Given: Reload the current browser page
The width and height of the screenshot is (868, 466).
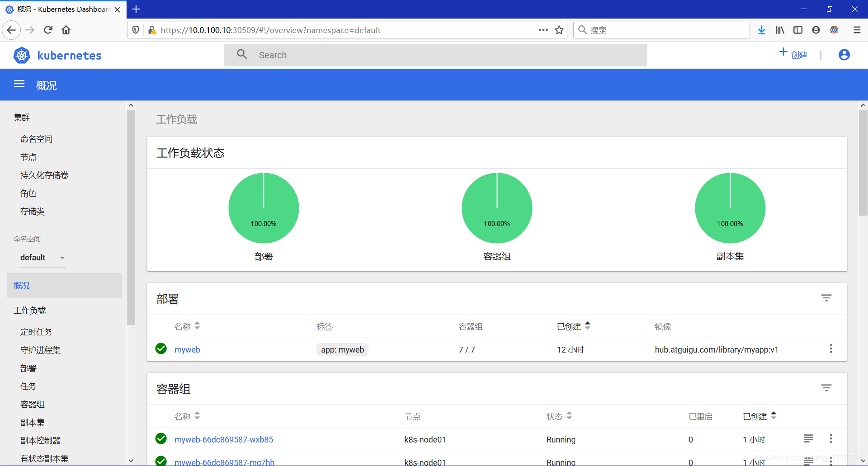Looking at the screenshot, I should pyautogui.click(x=48, y=30).
